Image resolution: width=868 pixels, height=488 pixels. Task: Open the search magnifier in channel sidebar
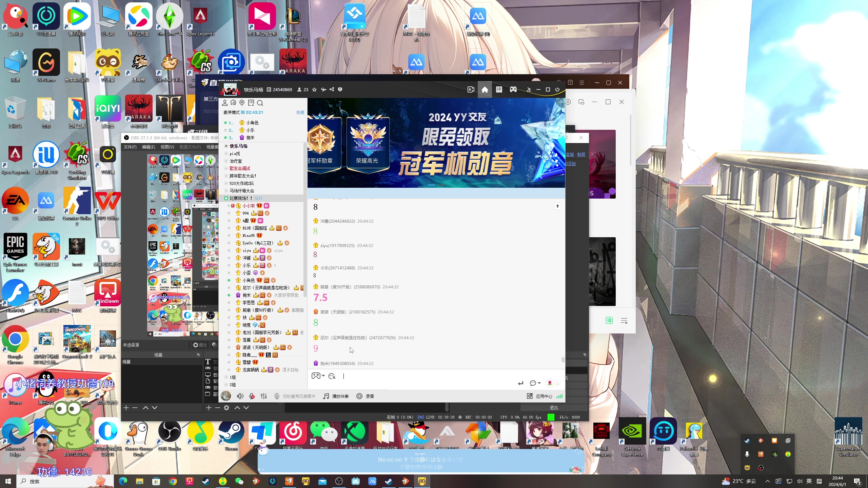coord(260,103)
